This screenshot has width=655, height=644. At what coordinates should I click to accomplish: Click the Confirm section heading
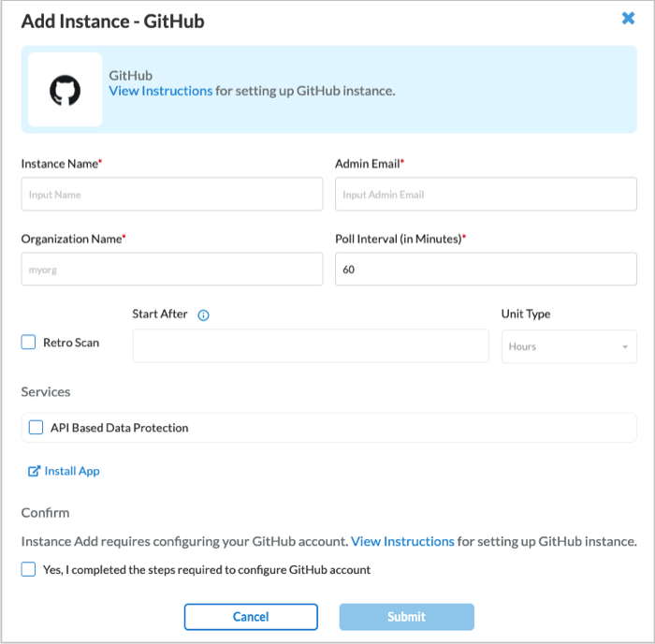click(x=46, y=513)
